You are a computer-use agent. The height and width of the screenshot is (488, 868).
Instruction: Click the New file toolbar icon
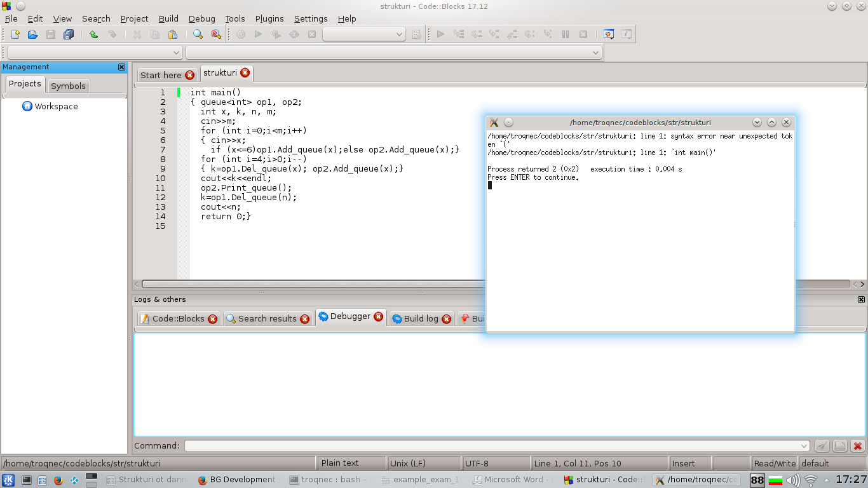tap(15, 34)
